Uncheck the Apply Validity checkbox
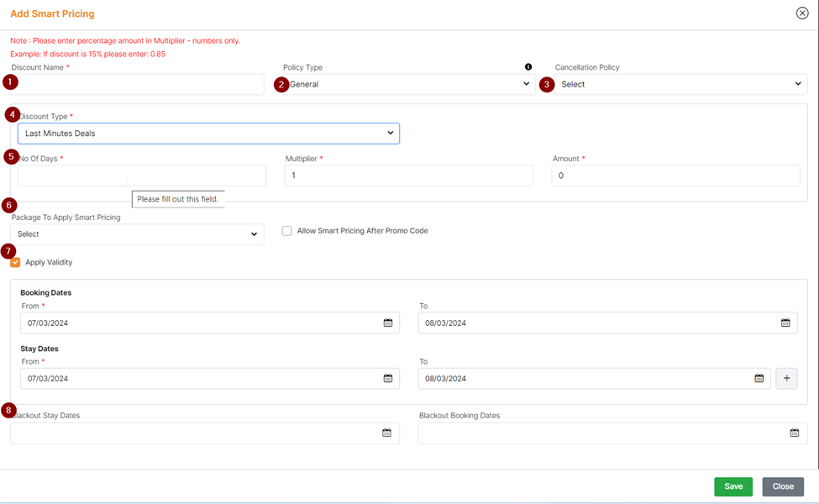819x504 pixels. point(15,262)
